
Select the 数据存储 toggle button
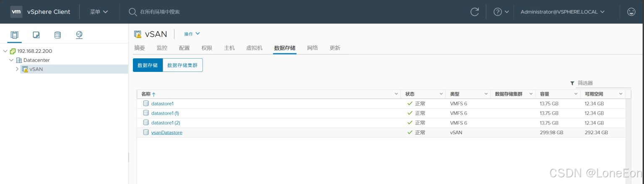(x=148, y=65)
